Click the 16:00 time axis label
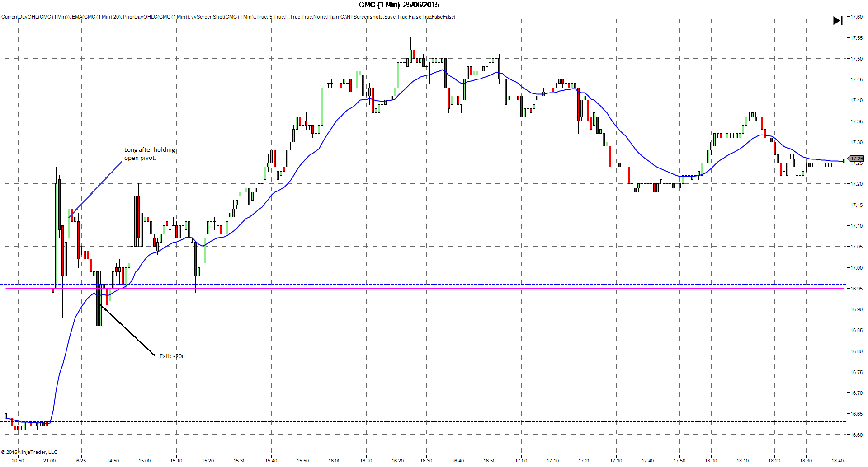Viewport: 868px width, 467px height. pyautogui.click(x=335, y=461)
